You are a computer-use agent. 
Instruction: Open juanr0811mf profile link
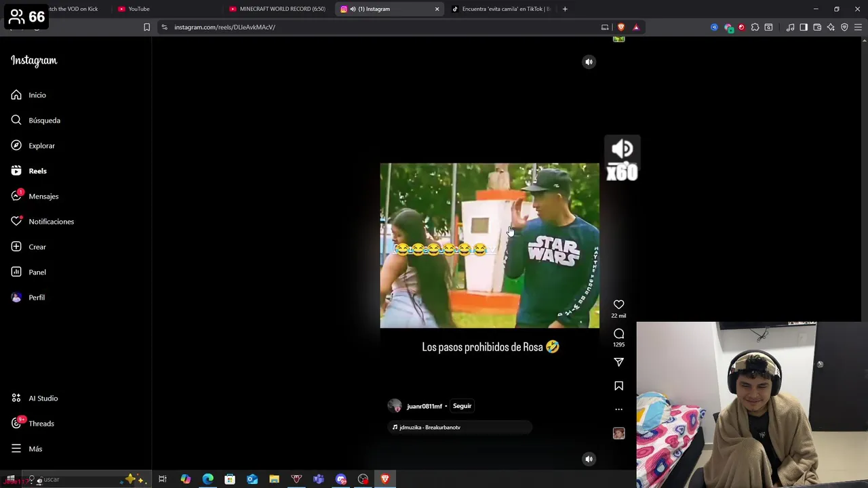click(425, 406)
